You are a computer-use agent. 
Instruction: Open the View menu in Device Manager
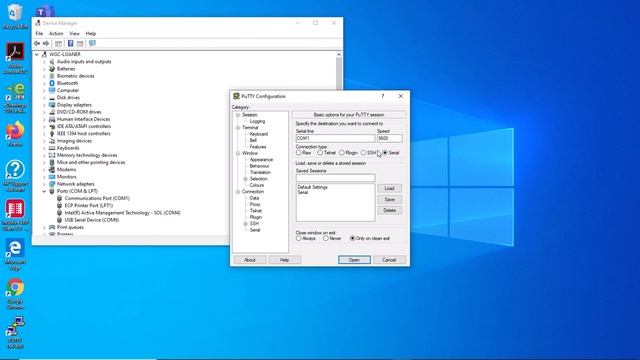point(74,33)
